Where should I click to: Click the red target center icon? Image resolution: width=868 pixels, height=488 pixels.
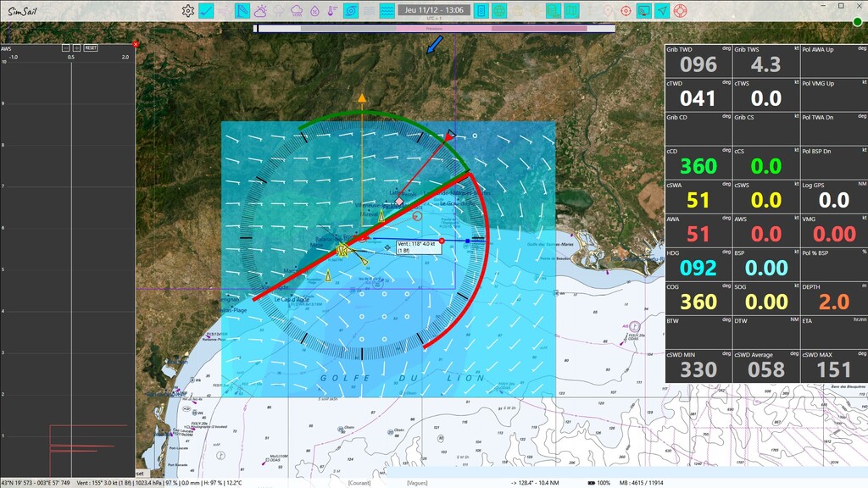[x=626, y=11]
